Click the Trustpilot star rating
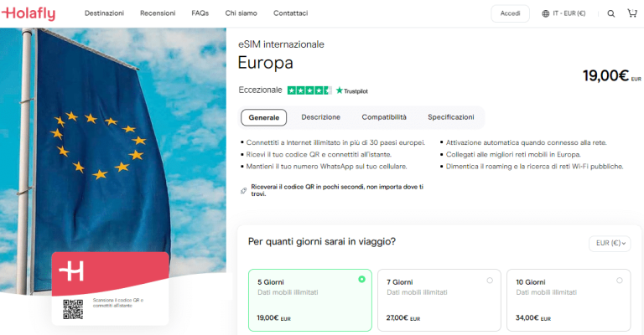Viewport: 644px width, 335px height. [309, 90]
